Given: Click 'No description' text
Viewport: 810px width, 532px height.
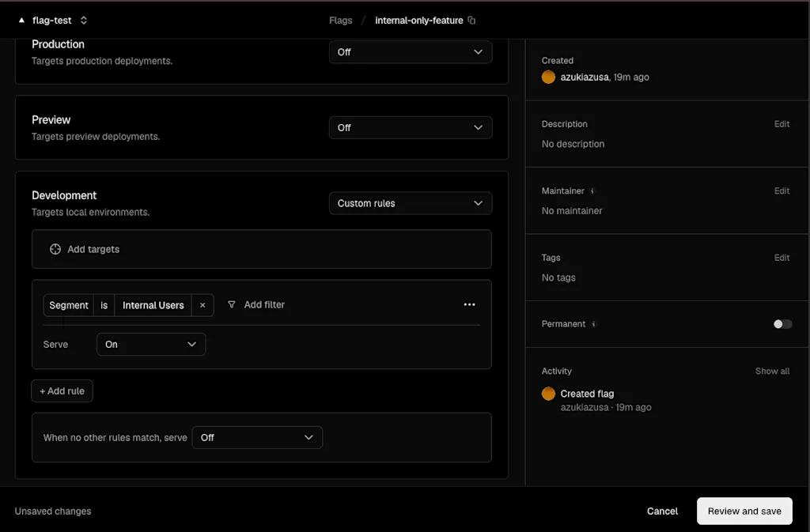Looking at the screenshot, I should tap(573, 144).
